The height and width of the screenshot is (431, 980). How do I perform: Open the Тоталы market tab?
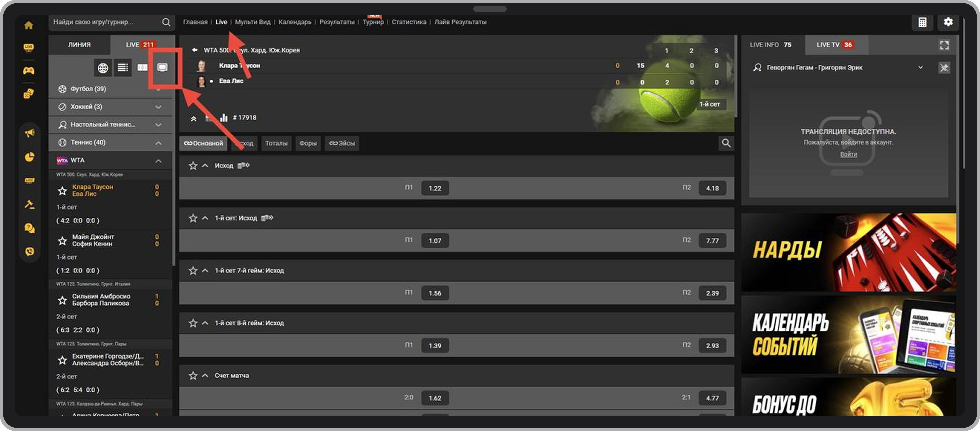(276, 143)
